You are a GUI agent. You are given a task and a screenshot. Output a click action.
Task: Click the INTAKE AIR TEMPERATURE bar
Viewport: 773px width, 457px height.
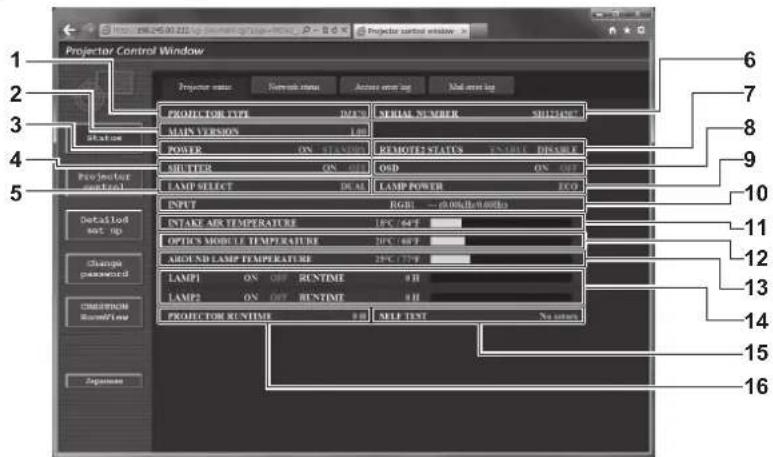click(501, 223)
